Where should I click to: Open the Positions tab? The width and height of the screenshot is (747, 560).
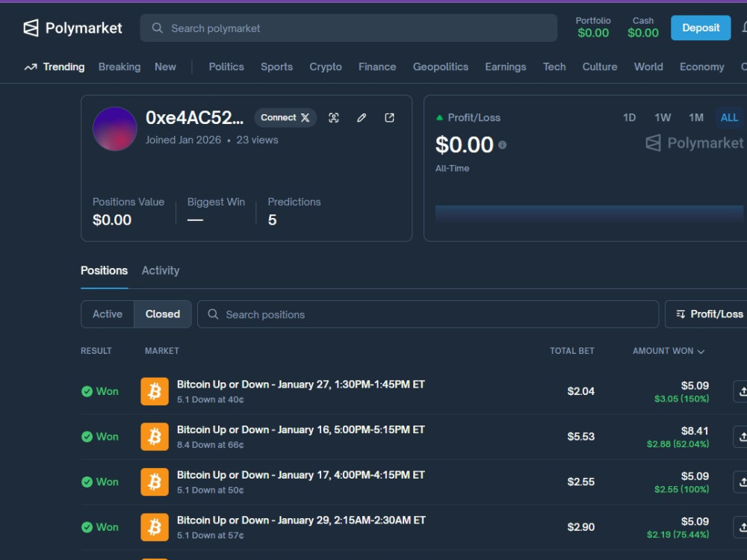pyautogui.click(x=105, y=270)
